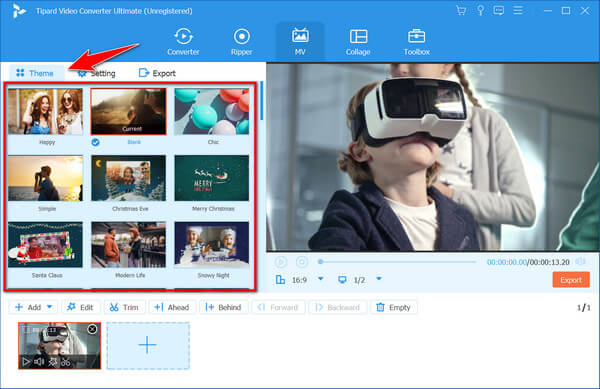Switch to the Setting tab
This screenshot has width=600, height=389.
[x=96, y=73]
